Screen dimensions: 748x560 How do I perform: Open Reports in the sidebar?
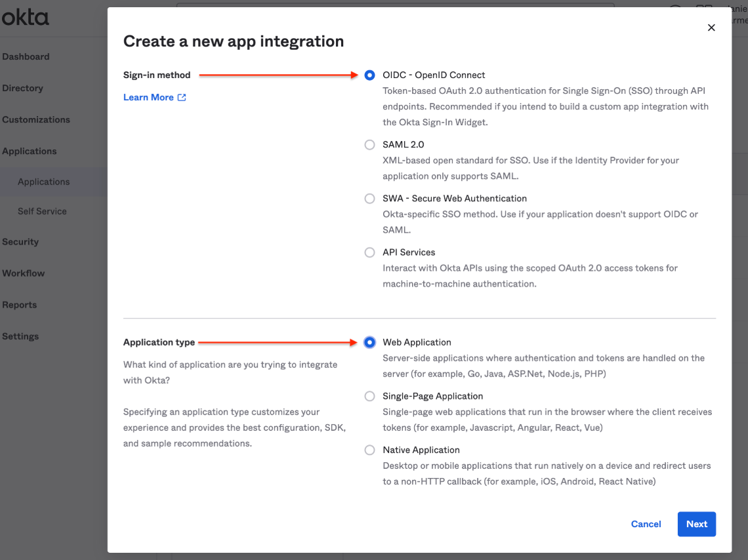(x=19, y=305)
